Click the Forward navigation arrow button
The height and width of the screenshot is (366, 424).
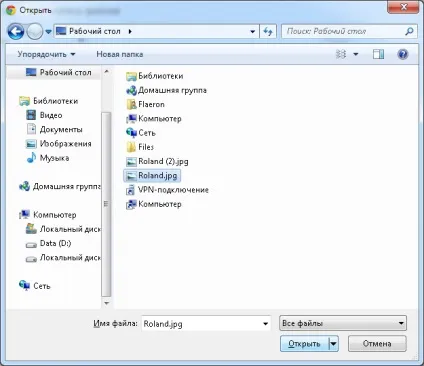coord(34,32)
